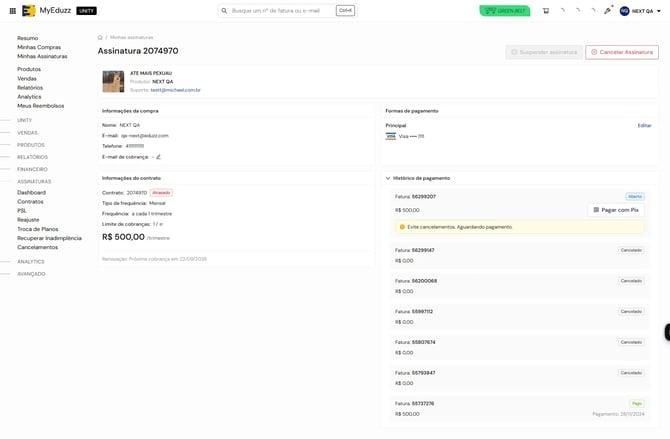The width and height of the screenshot is (670, 439).
Task: Click the MyEduzz logo icon
Action: 29,11
